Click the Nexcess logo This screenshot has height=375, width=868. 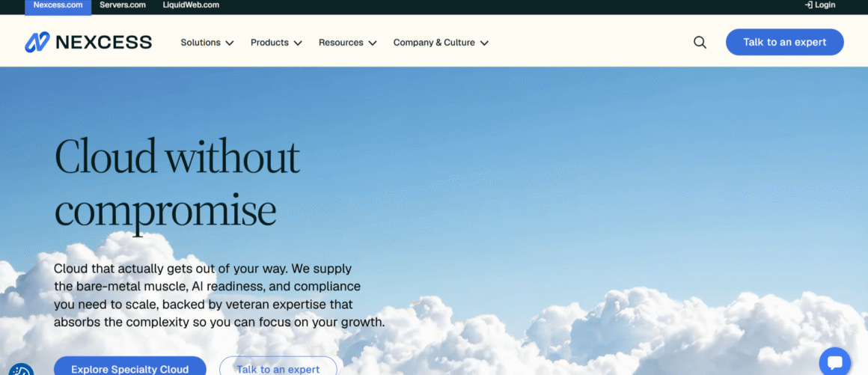(x=88, y=42)
